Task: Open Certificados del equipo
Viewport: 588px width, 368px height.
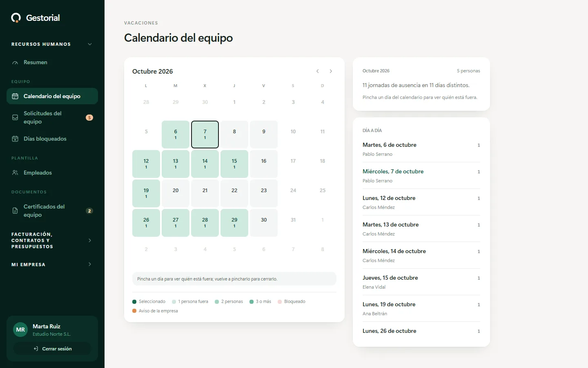Action: (52, 211)
